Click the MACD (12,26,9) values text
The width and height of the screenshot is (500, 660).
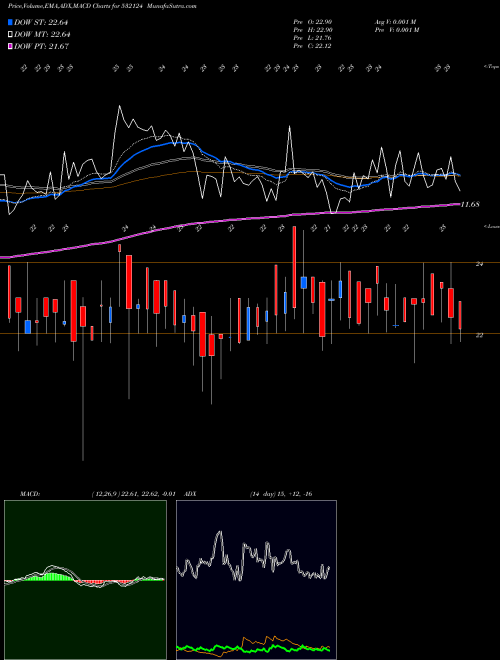133,494
